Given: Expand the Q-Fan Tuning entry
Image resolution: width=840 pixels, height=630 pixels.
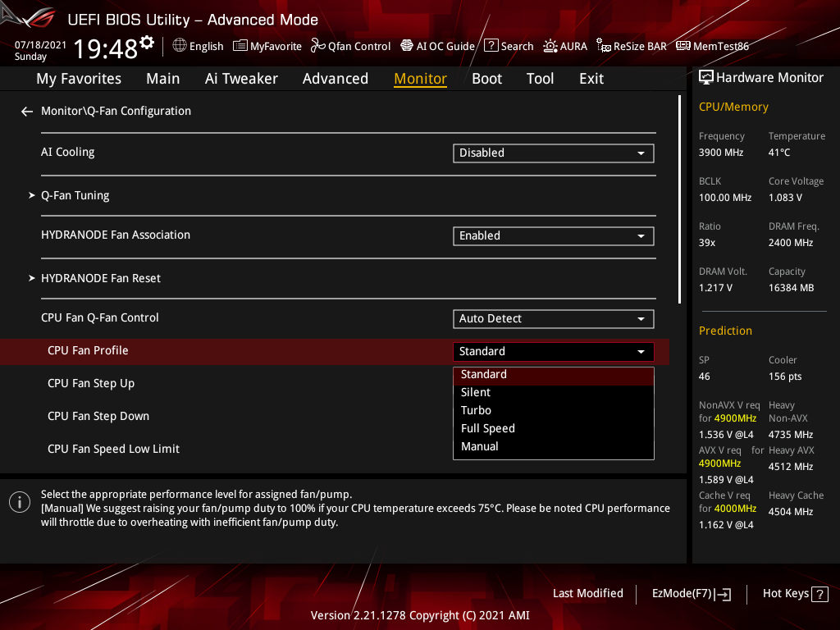Looking at the screenshot, I should pos(75,195).
